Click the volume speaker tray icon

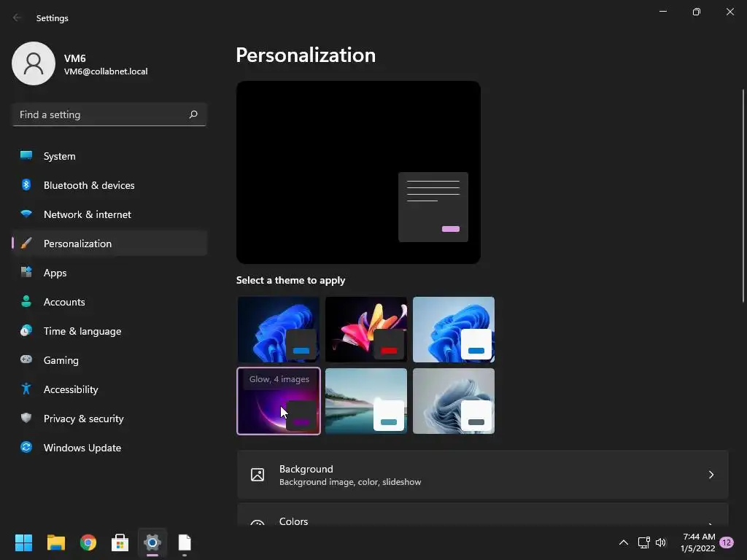(661, 542)
